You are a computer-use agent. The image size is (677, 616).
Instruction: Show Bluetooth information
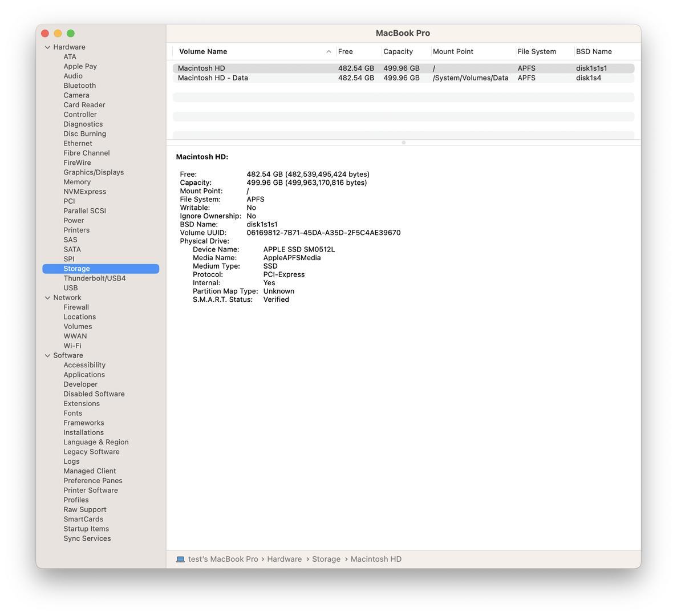click(x=79, y=86)
